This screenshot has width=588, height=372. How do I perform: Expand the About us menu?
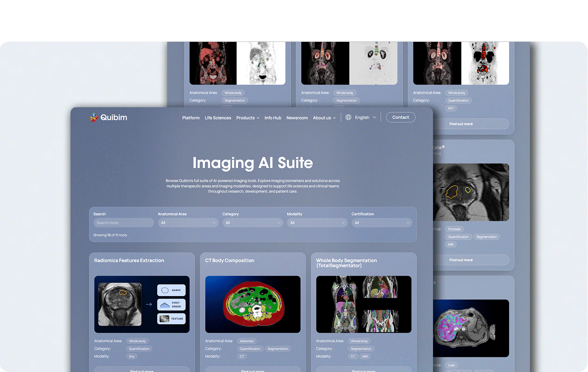324,118
